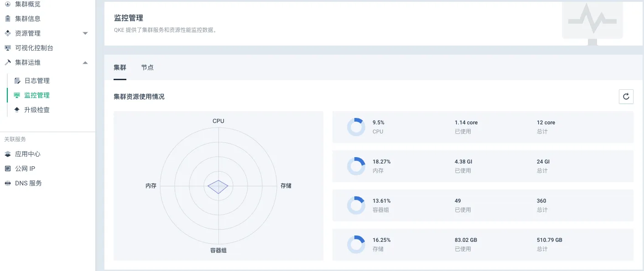Click the 12 core total CPU value
The width and height of the screenshot is (644, 271).
coord(545,122)
